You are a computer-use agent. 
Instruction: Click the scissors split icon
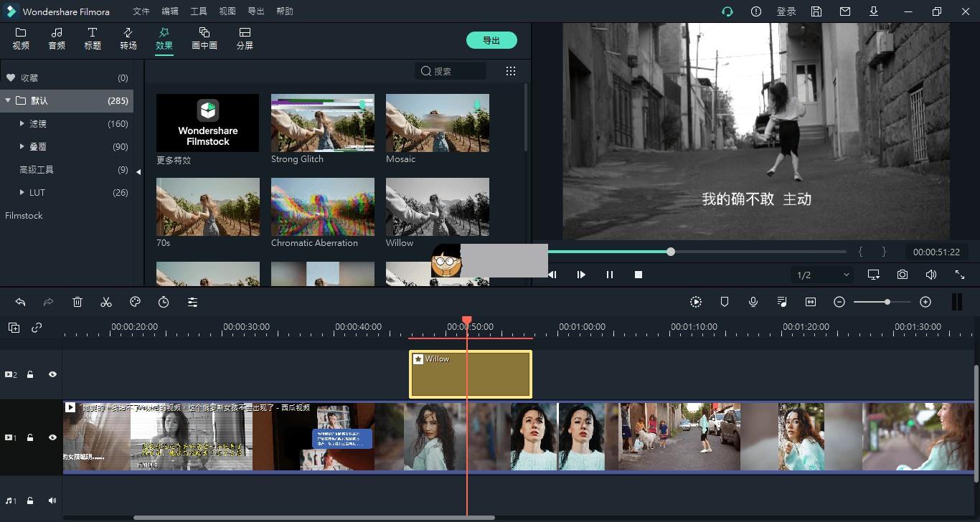tap(106, 303)
